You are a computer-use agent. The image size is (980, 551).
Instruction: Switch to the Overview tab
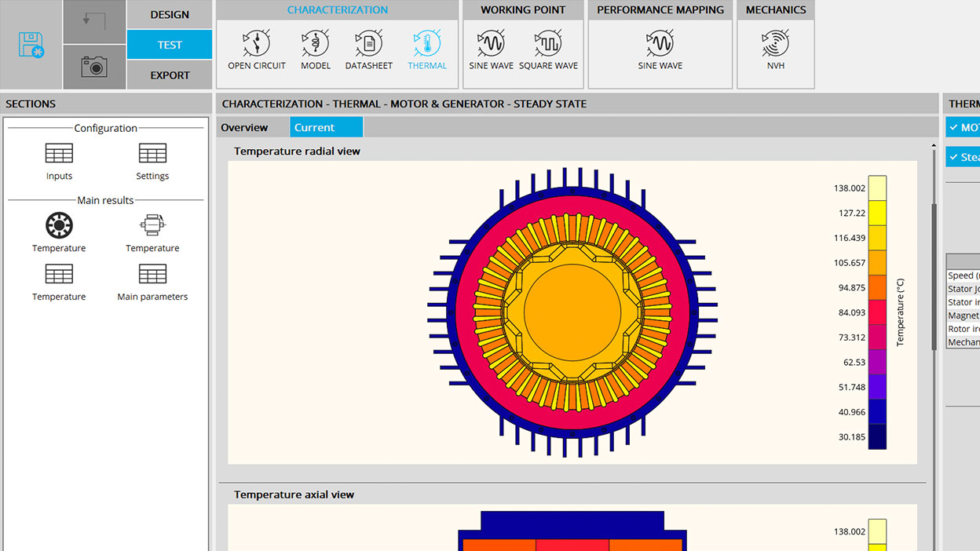tap(244, 127)
